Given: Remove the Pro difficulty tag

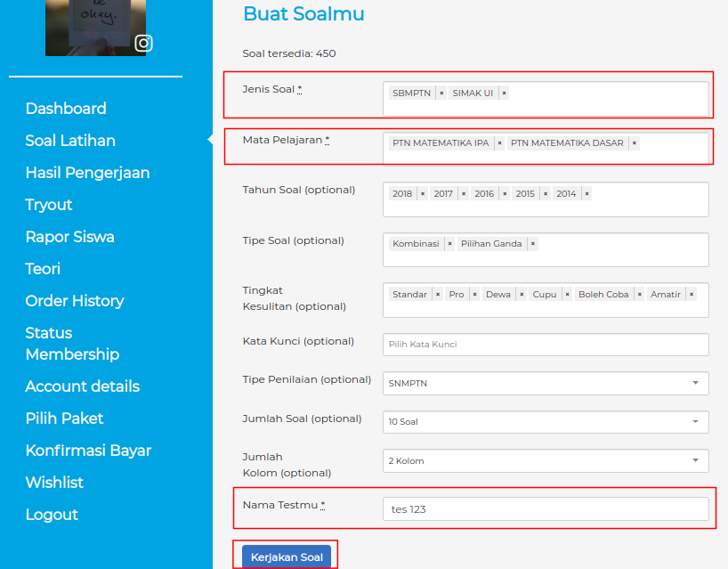Looking at the screenshot, I should [474, 295].
